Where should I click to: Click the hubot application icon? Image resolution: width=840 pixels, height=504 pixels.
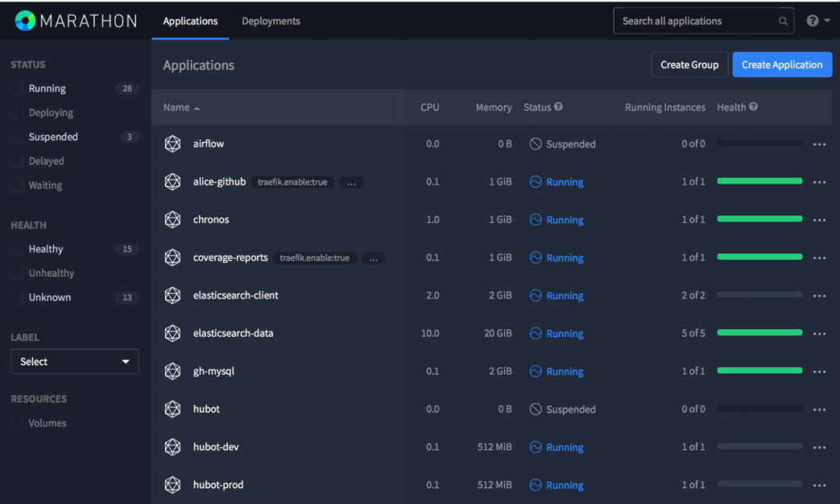tap(173, 408)
